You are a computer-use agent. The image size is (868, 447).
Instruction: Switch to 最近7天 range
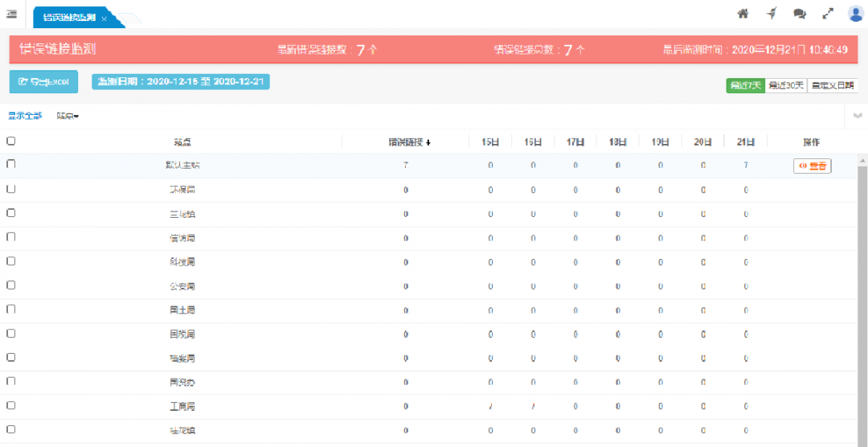(745, 85)
